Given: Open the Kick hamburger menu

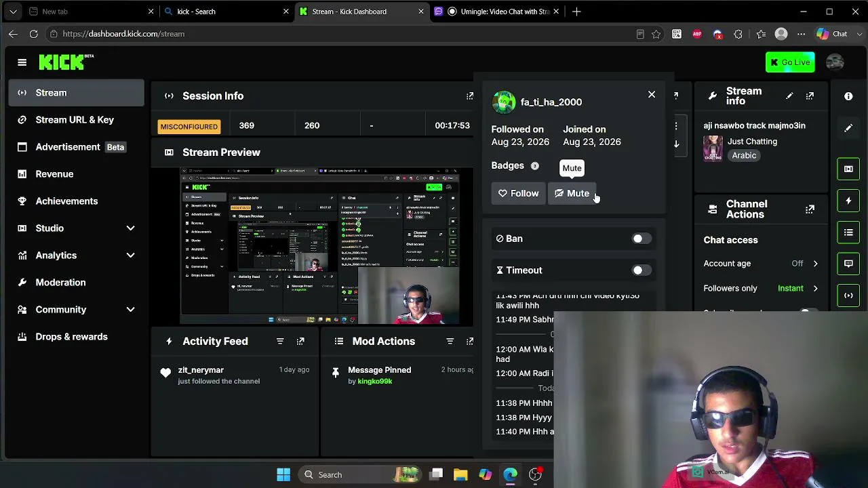Looking at the screenshot, I should point(22,62).
